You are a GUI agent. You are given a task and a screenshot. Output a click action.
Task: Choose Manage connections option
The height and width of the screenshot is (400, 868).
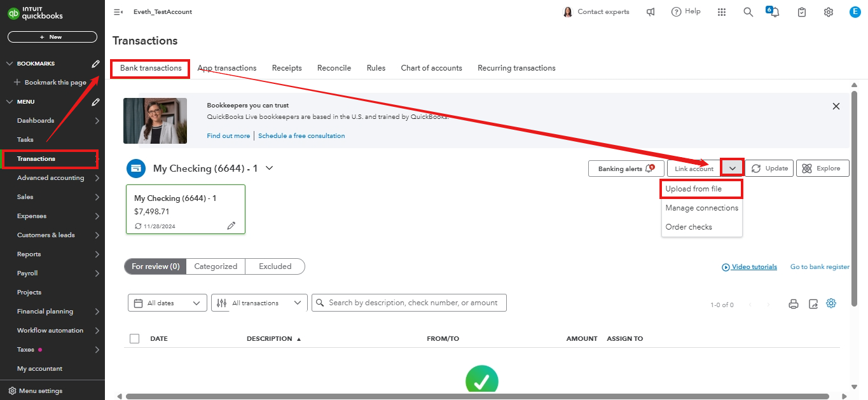click(x=701, y=208)
